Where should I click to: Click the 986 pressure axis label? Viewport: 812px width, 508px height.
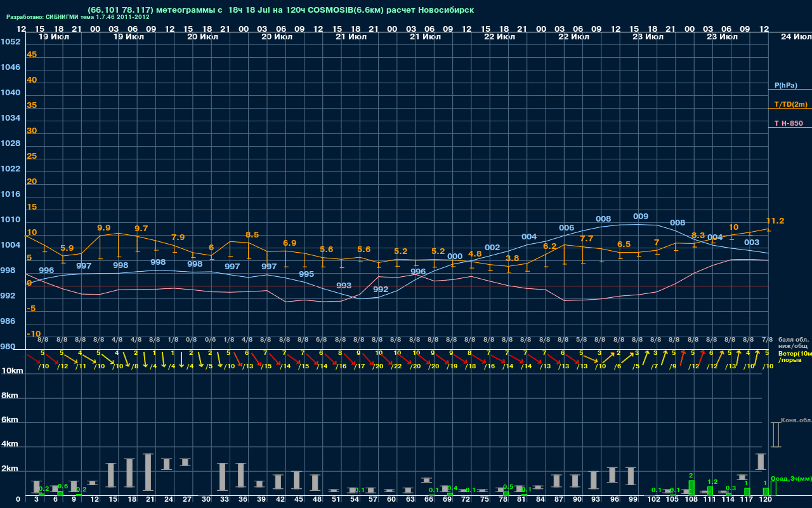pos(8,321)
